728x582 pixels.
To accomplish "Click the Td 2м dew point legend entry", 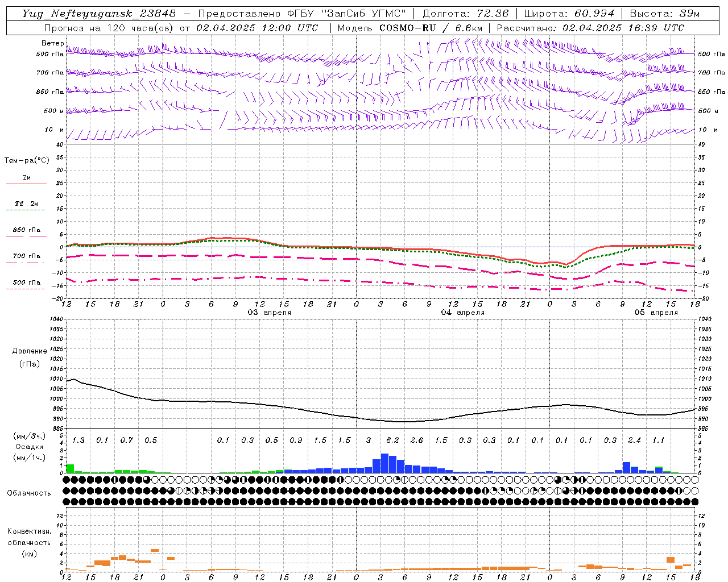I will 26,206.
